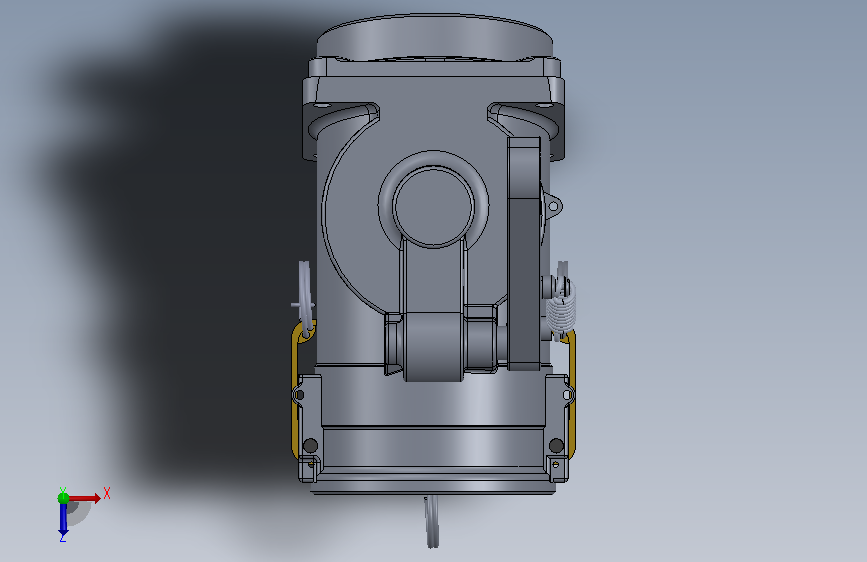The width and height of the screenshot is (867, 562).
Task: Select the yellow latch strap on the right side
Action: click(x=571, y=393)
